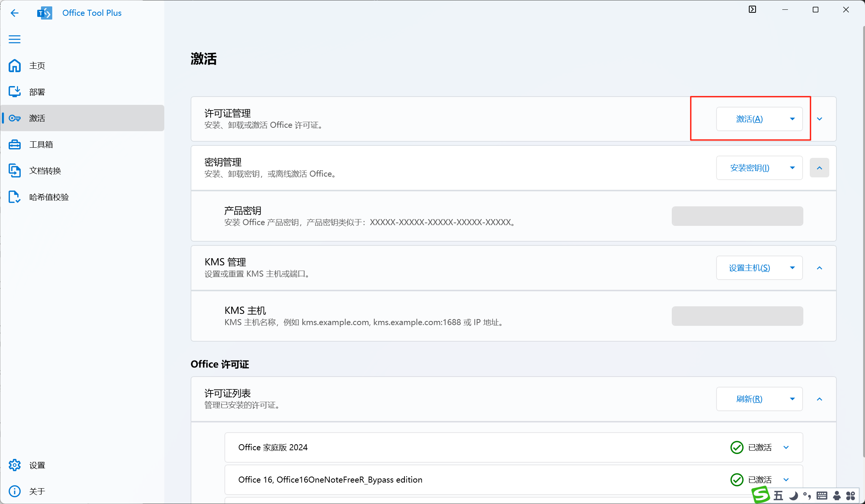
Task: Expand the 许可证管理 section chevron
Action: click(x=820, y=119)
